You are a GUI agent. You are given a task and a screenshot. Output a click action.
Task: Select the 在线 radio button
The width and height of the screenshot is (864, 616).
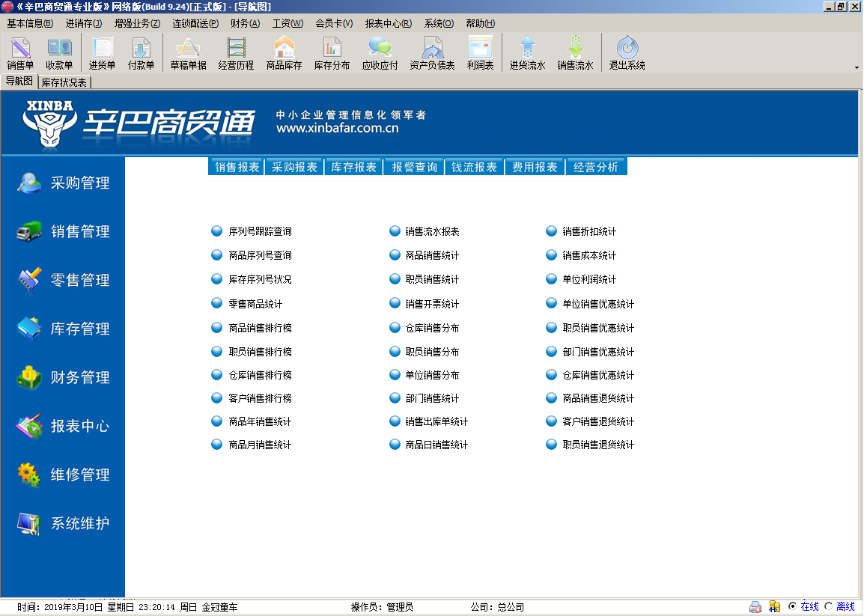pyautogui.click(x=793, y=607)
